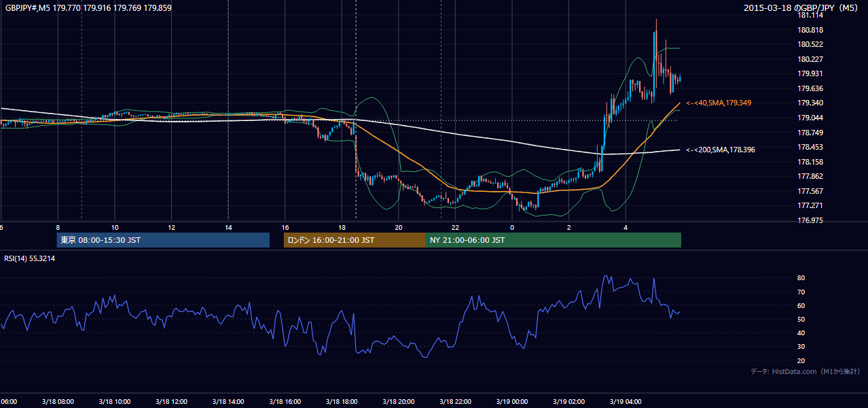Click the '3/19 00:00' time axis label
This screenshot has width=868, height=408.
[x=512, y=402]
